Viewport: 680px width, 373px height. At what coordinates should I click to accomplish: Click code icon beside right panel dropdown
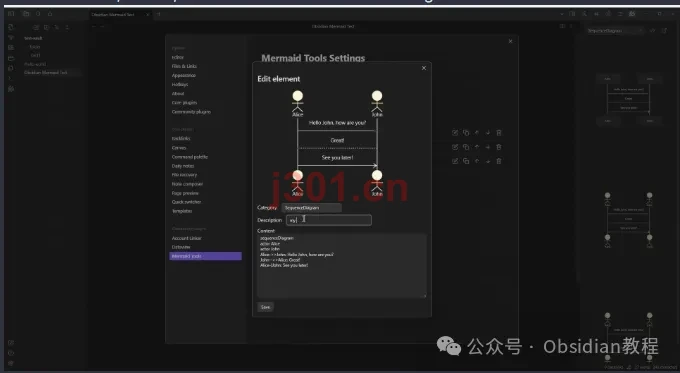[653, 31]
